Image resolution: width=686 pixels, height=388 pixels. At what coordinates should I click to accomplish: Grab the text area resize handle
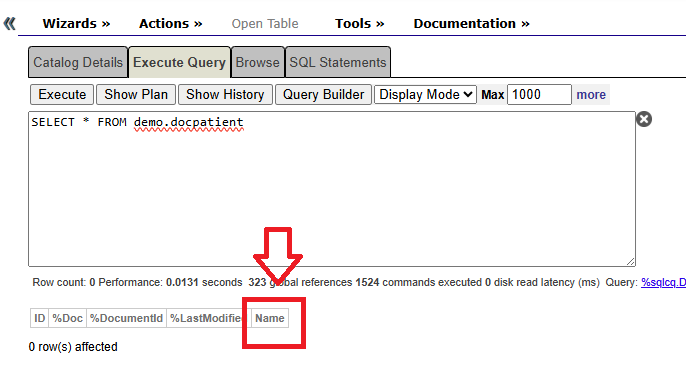click(x=630, y=261)
